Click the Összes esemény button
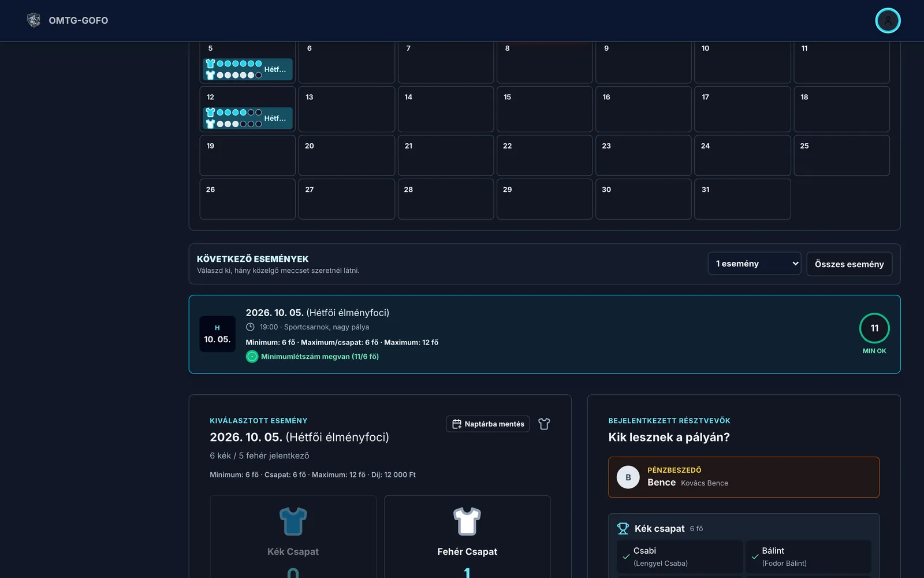The image size is (924, 578). click(849, 264)
